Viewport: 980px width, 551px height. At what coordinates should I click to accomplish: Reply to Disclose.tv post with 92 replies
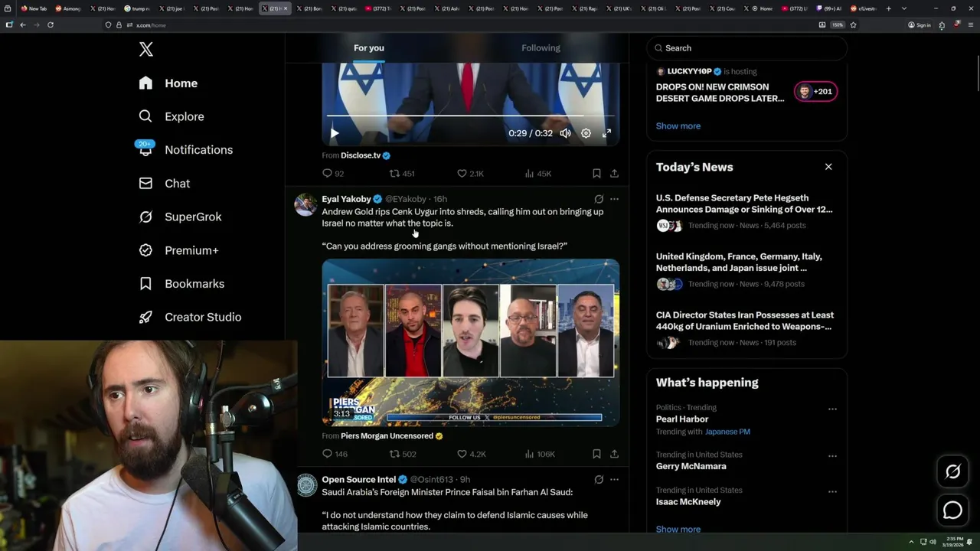pyautogui.click(x=333, y=174)
